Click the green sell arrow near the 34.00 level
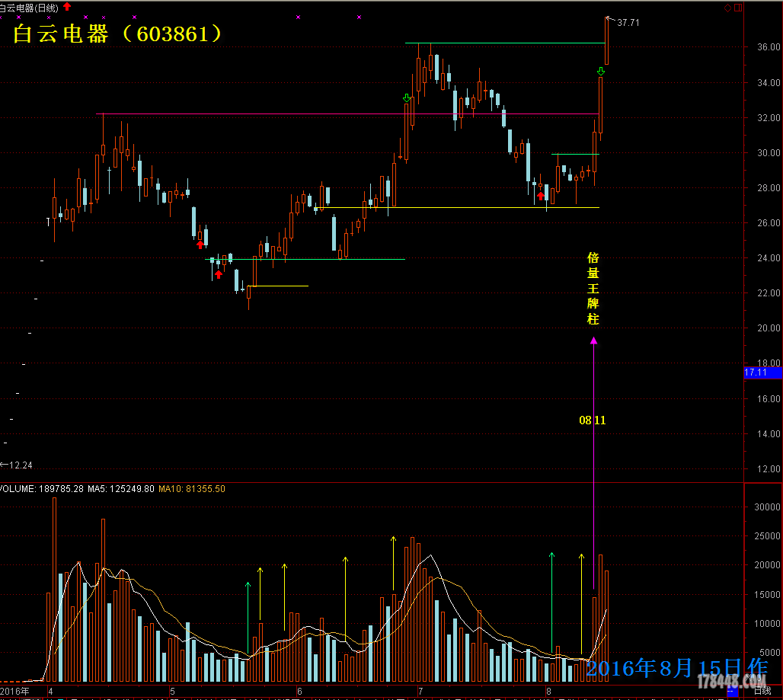The width and height of the screenshot is (783, 700). click(x=601, y=72)
